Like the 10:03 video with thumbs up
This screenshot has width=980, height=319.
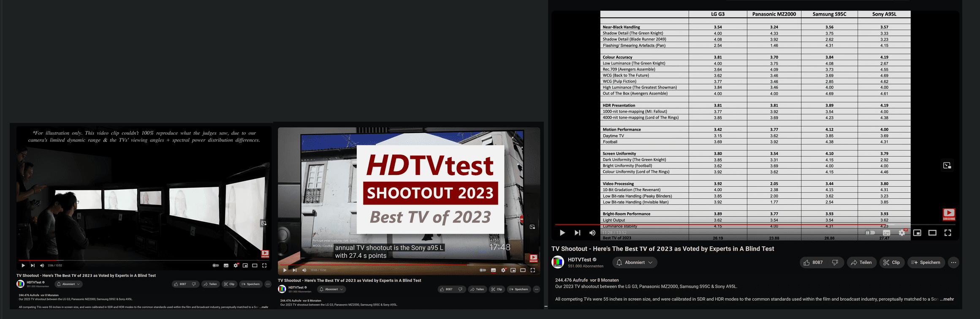click(x=446, y=289)
